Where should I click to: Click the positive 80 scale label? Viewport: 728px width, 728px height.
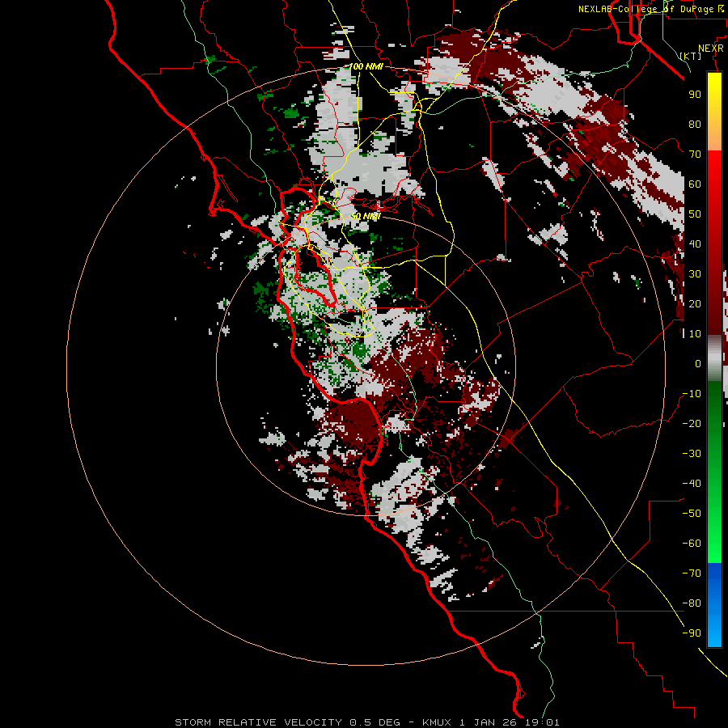[x=695, y=124]
